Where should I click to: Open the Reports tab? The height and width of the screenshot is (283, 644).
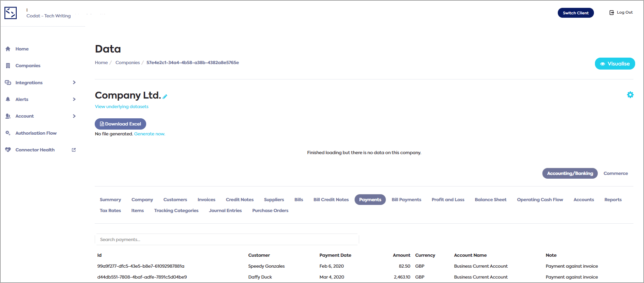tap(613, 199)
